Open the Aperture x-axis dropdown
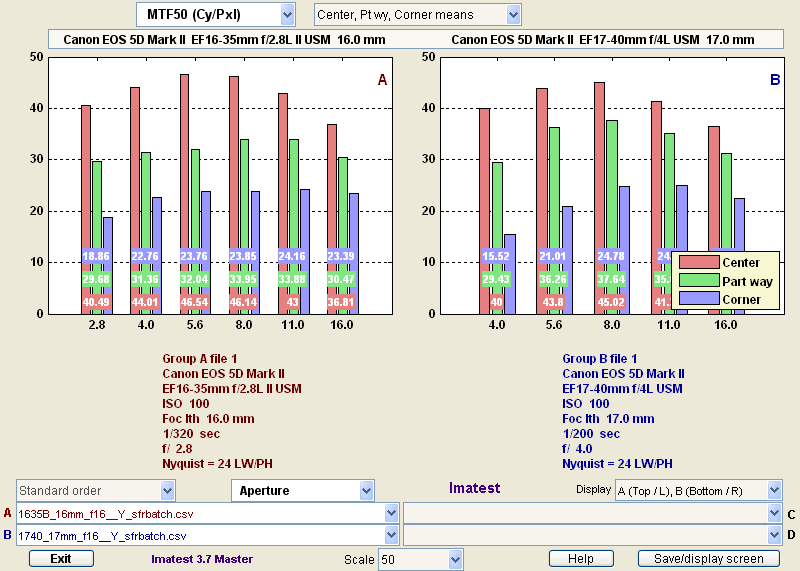The width and height of the screenshot is (800, 571). [x=303, y=491]
